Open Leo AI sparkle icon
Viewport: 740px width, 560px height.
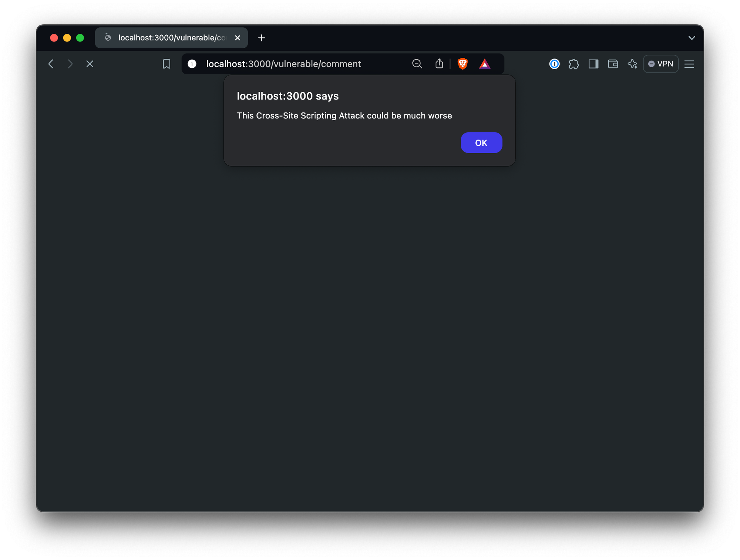tap(633, 64)
